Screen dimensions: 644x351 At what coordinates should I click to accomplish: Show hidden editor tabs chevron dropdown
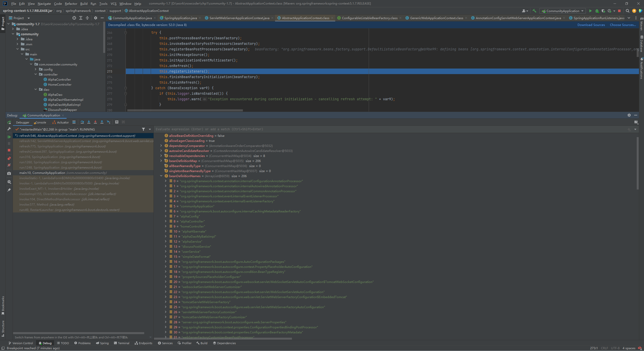pyautogui.click(x=629, y=18)
